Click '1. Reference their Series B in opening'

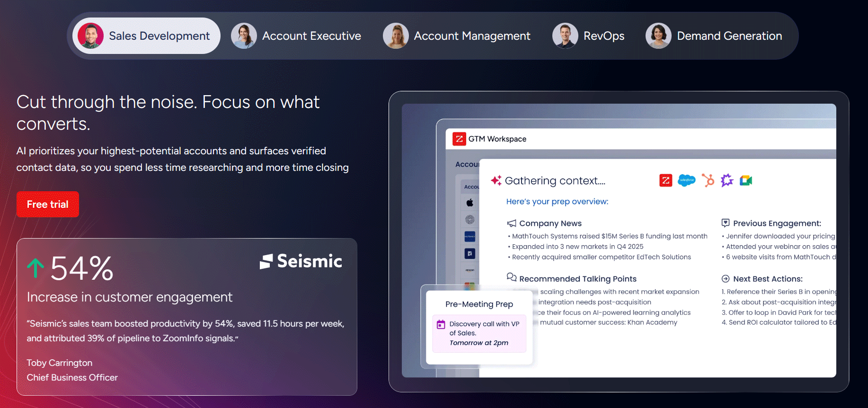click(779, 292)
